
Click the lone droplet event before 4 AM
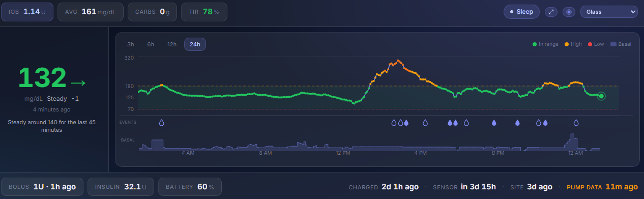[162, 123]
